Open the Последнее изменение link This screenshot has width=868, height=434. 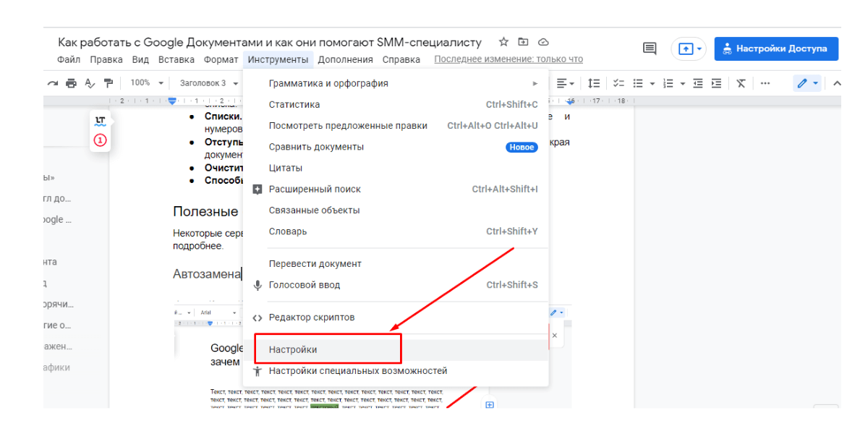tap(508, 59)
